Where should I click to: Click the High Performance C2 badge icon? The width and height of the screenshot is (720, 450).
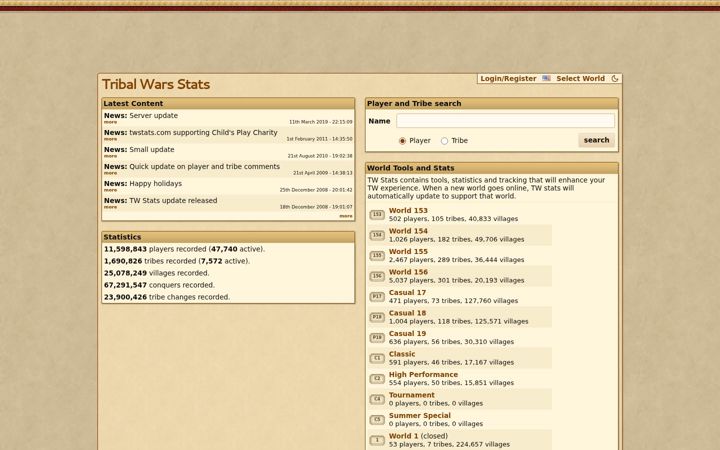377,379
